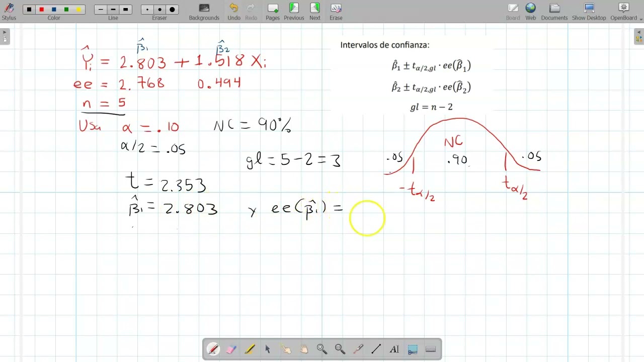Select the green pen color
644x362 pixels.
click(66, 10)
